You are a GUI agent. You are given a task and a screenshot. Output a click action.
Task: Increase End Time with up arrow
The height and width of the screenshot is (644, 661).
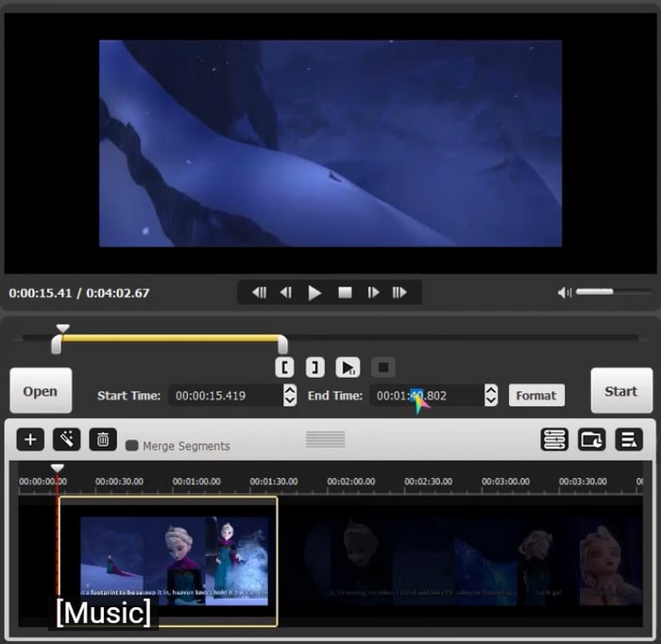pos(491,390)
